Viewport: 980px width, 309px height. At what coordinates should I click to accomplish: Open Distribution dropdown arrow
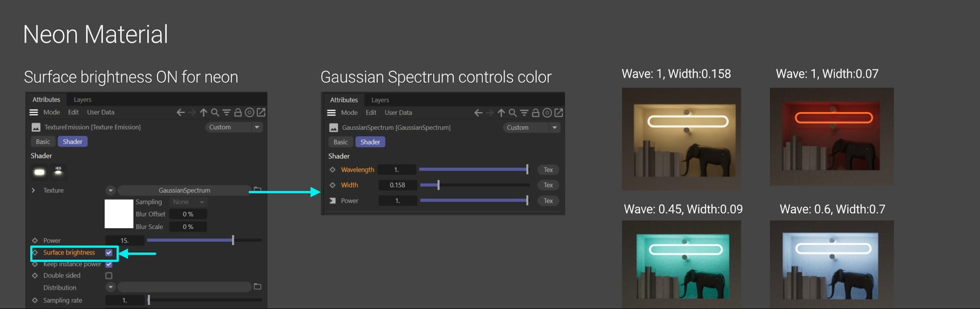click(110, 287)
